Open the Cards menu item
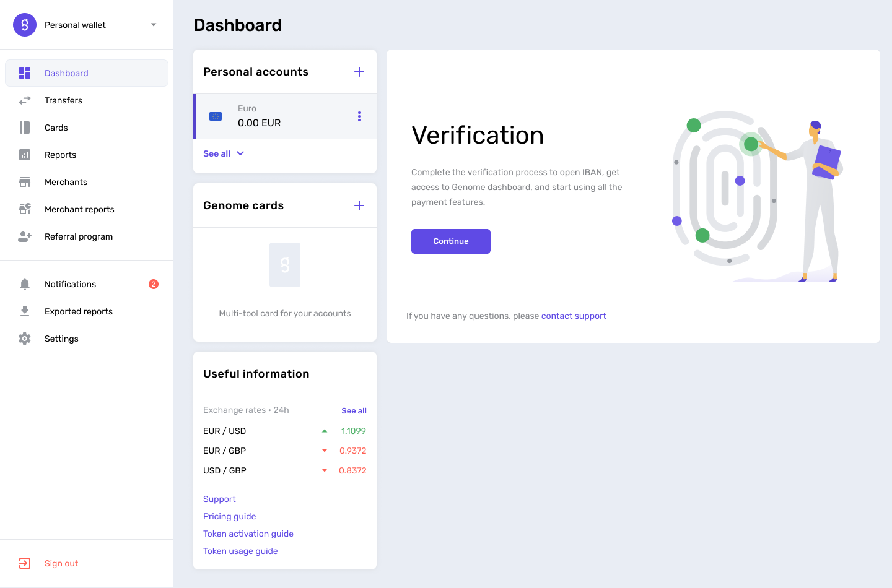Viewport: 892px width, 588px height. click(87, 128)
